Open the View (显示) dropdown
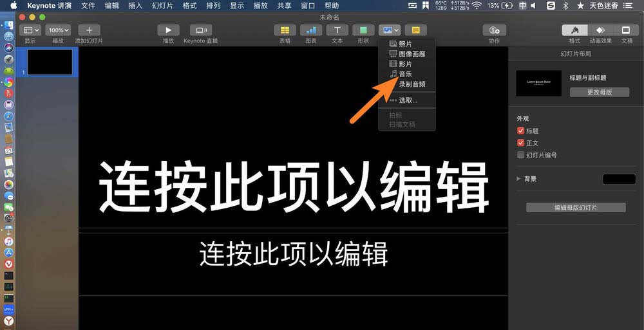 30,30
